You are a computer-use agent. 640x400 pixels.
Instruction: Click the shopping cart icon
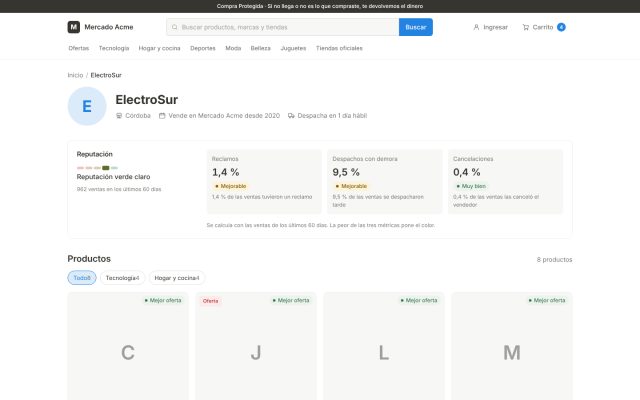(x=526, y=27)
